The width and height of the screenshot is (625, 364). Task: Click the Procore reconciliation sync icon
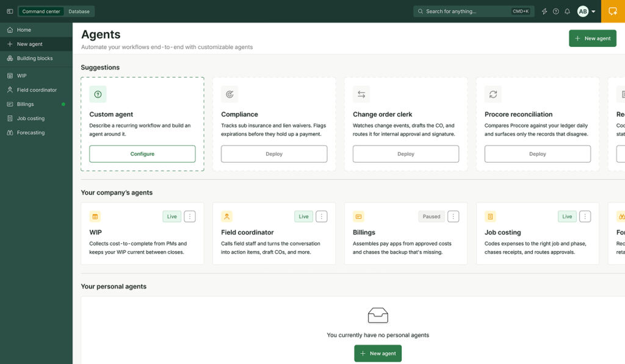[x=493, y=95]
